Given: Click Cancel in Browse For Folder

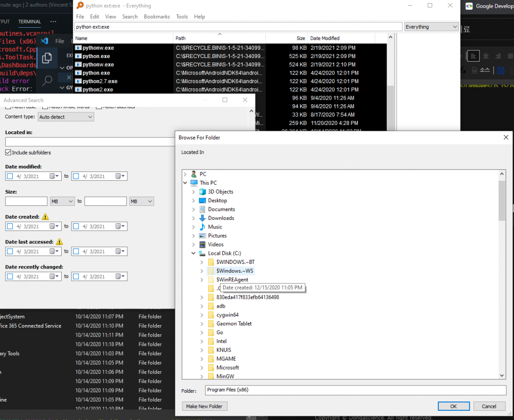Looking at the screenshot, I should [x=489, y=406].
